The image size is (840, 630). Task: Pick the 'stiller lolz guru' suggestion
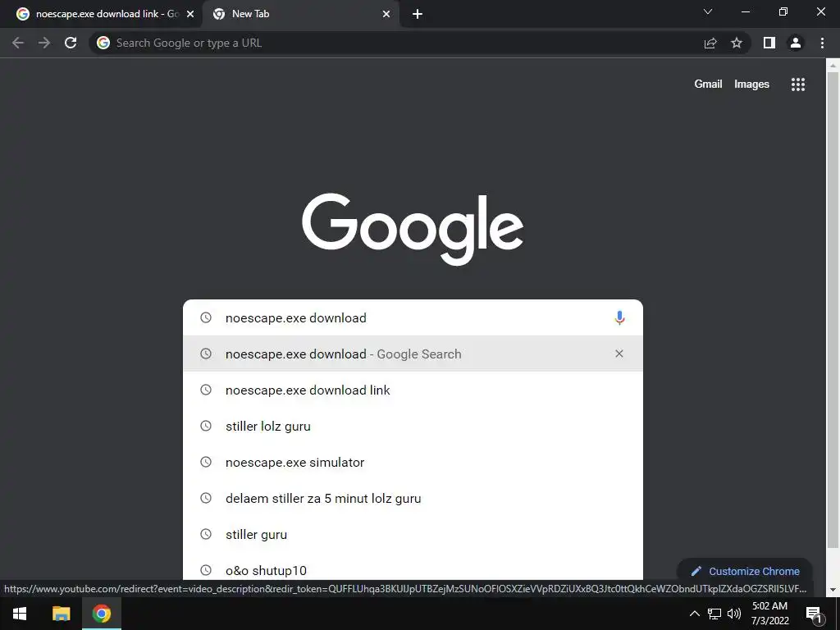point(413,426)
